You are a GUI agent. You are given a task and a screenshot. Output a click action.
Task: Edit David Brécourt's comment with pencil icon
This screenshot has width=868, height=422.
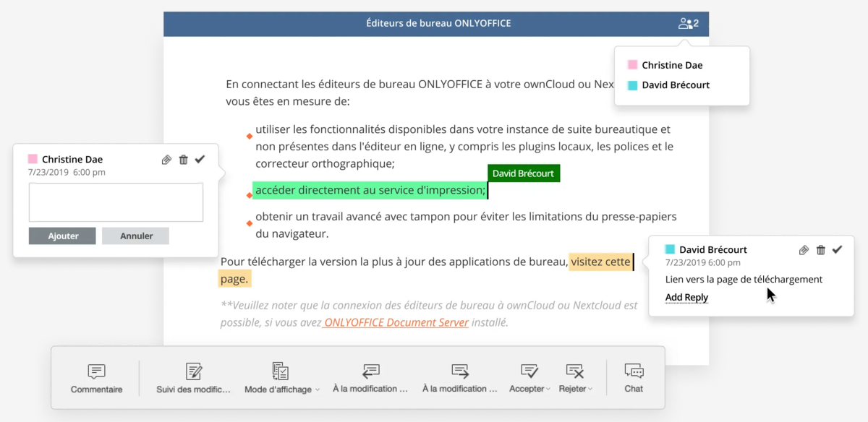[804, 250]
